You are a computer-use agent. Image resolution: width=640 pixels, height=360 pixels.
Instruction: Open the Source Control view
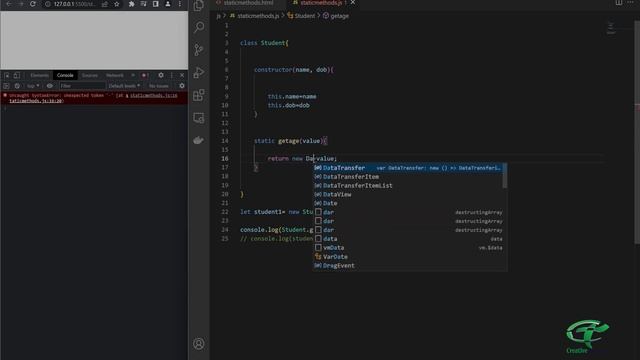pyautogui.click(x=199, y=50)
